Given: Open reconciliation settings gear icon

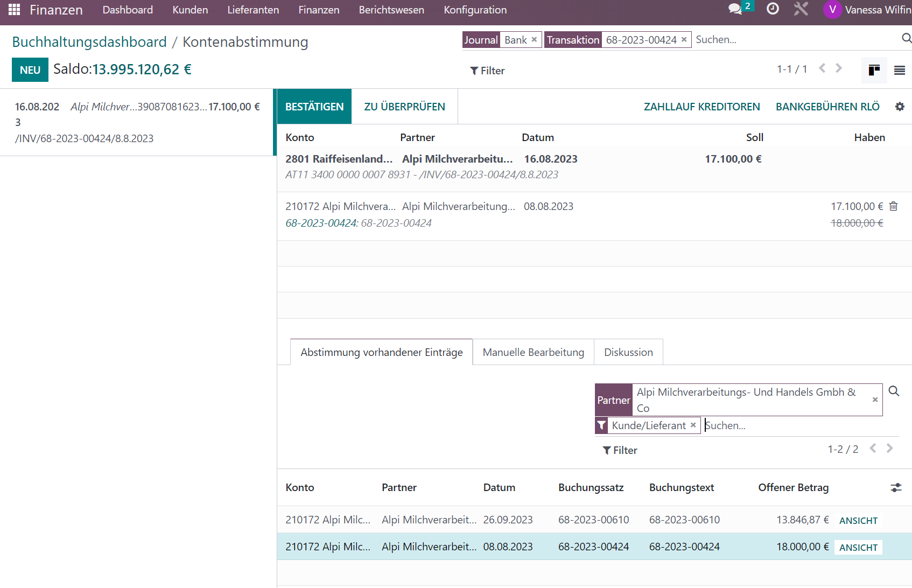Looking at the screenshot, I should click(x=900, y=107).
